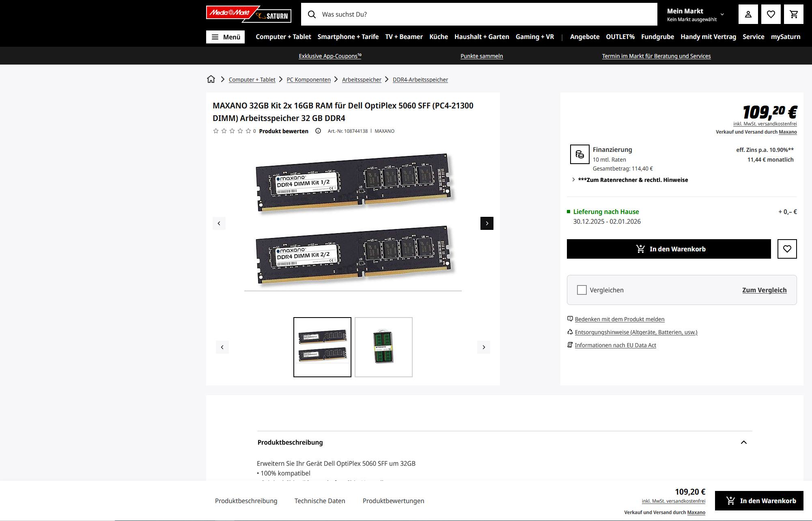Open the account icon top right

(748, 14)
